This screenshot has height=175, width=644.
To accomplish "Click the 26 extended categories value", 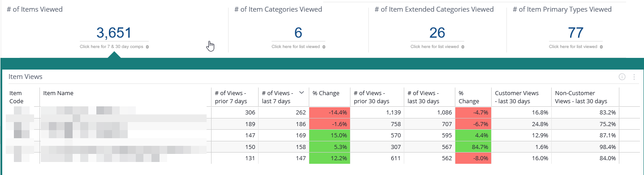I will pos(437,33).
